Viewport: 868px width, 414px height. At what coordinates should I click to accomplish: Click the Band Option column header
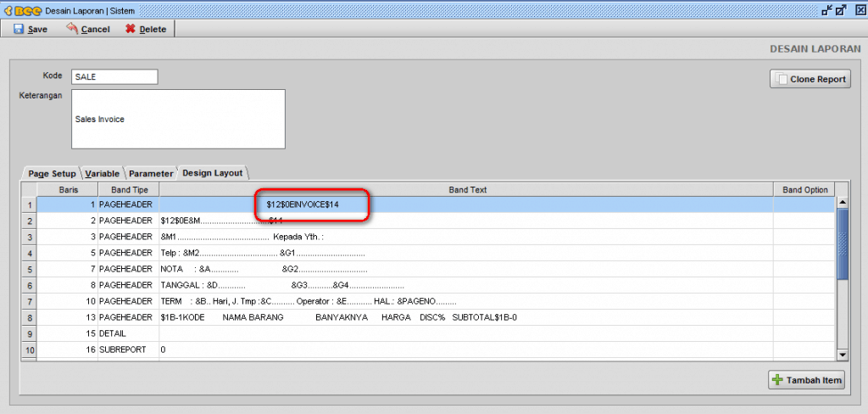click(x=804, y=189)
